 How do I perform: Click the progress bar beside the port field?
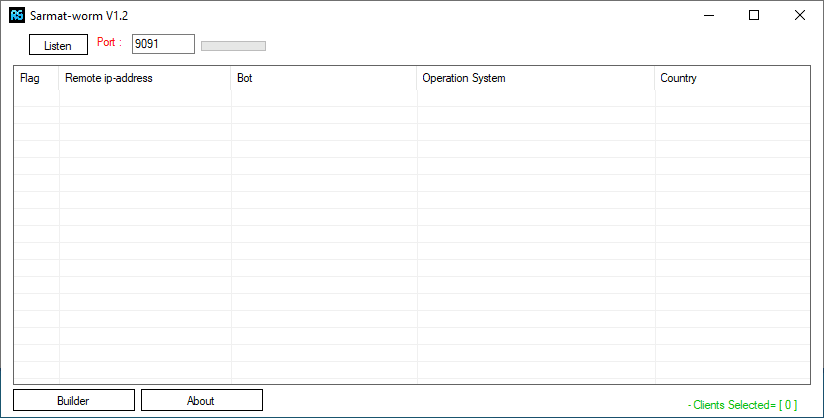[233, 45]
